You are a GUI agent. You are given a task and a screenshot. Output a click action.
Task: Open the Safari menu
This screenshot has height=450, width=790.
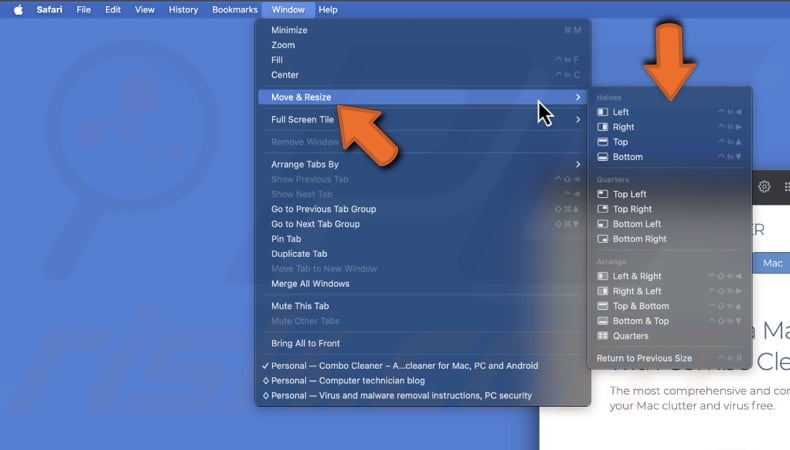[49, 10]
